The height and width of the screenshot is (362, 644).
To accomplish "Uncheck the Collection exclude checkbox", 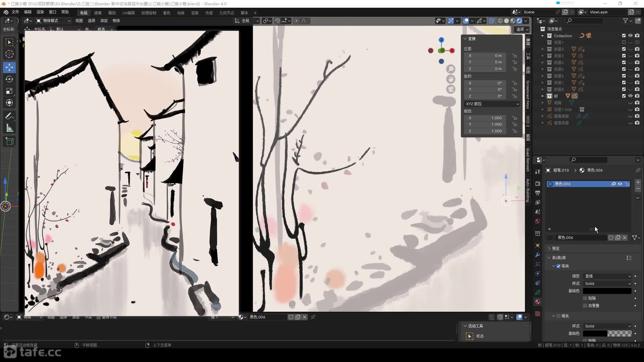I will (624, 36).
